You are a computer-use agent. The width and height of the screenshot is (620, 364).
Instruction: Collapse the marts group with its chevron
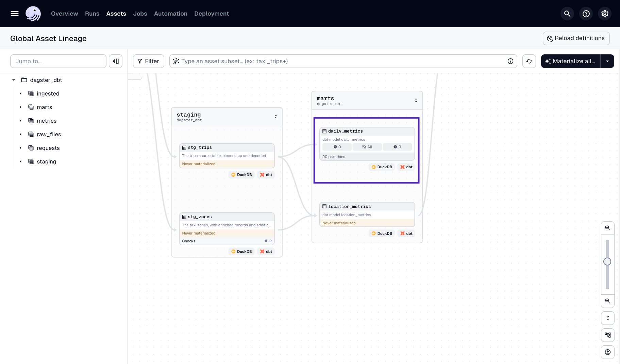click(416, 100)
